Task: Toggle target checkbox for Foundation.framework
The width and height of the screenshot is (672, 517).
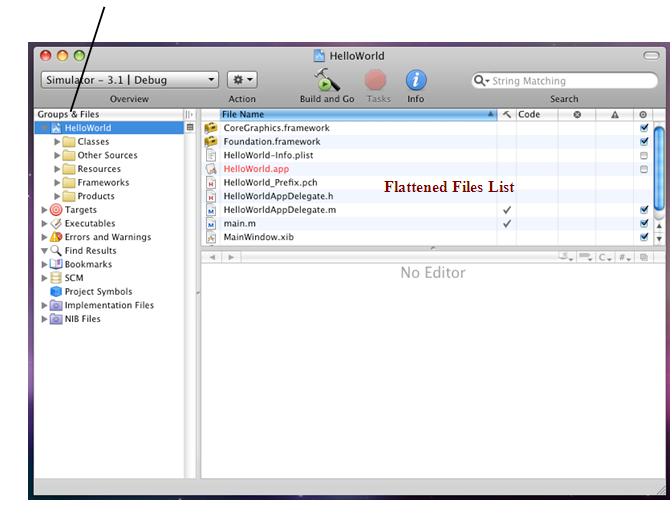Action: tap(644, 141)
